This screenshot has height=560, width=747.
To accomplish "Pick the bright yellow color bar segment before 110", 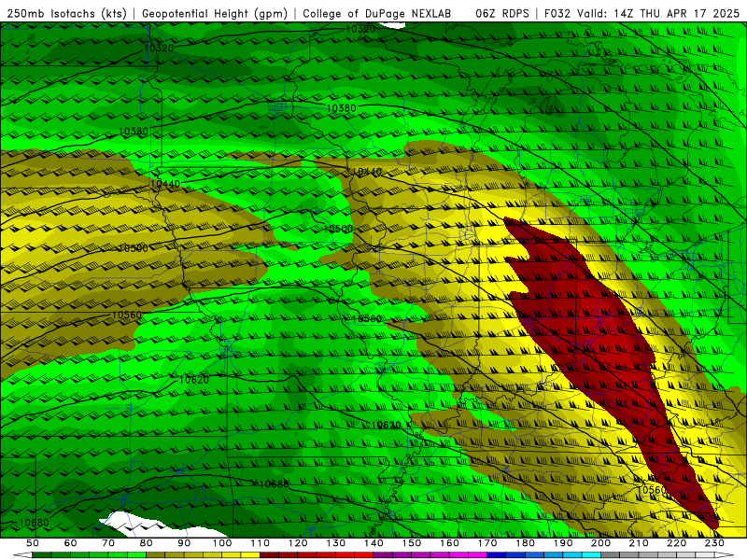I will 250,555.
